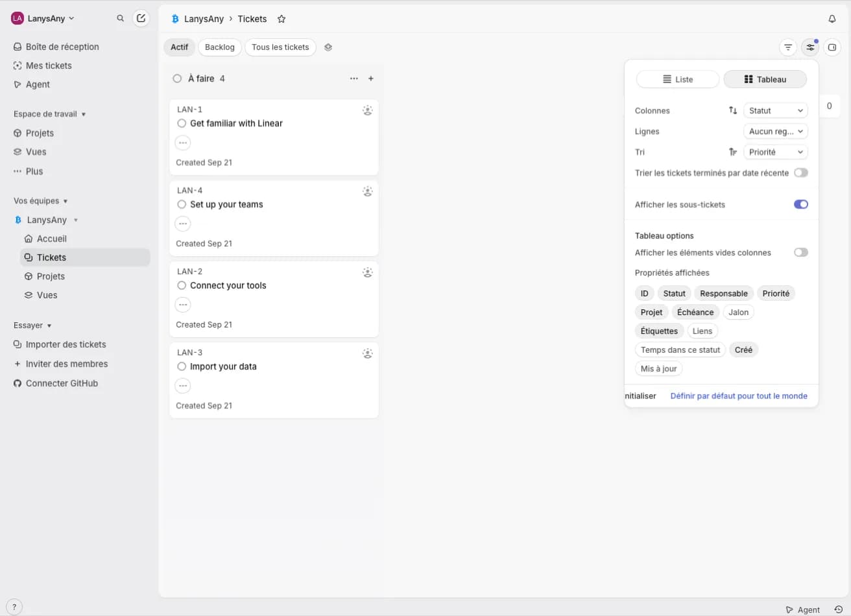Switch to Tous les tickets tab
The height and width of the screenshot is (616, 851).
(x=280, y=47)
